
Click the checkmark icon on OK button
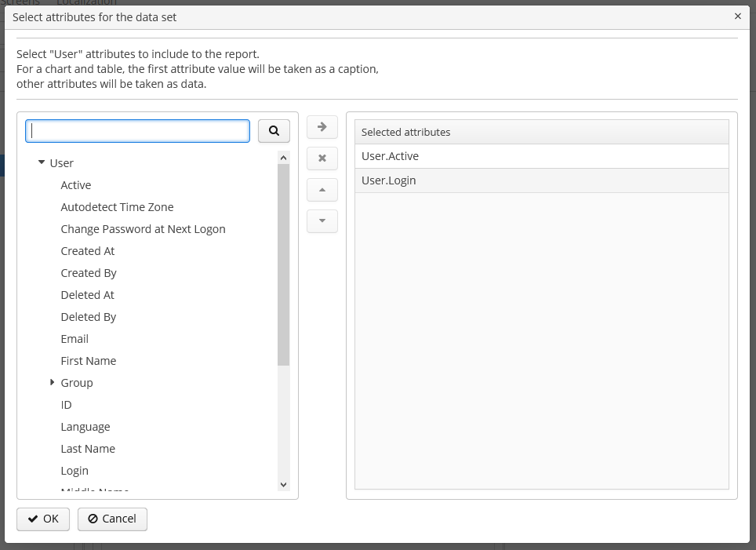(x=31, y=519)
